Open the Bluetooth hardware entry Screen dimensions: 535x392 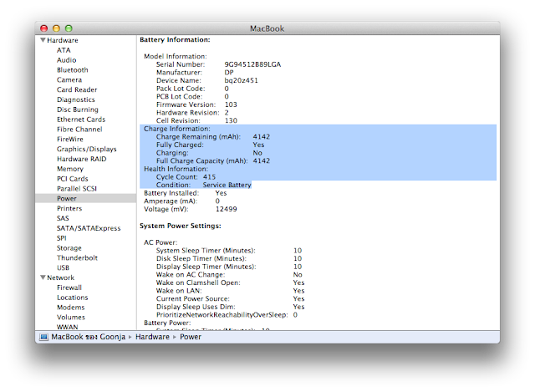coord(73,70)
